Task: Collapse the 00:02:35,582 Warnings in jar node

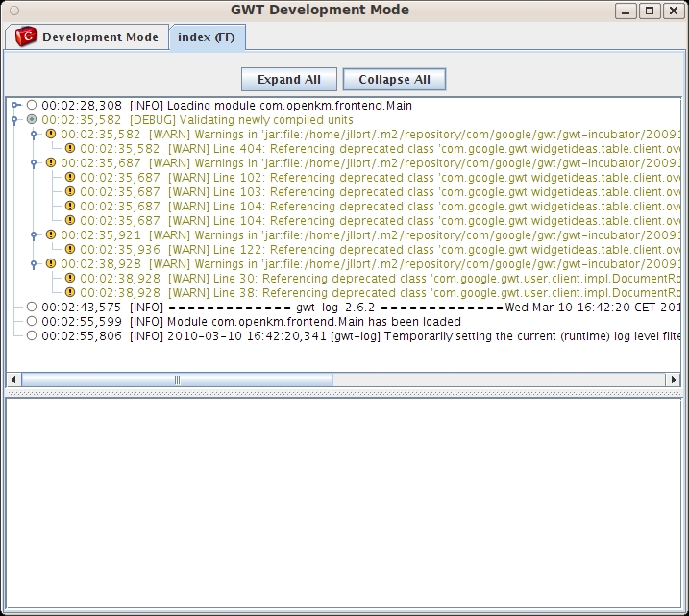Action: [34, 134]
